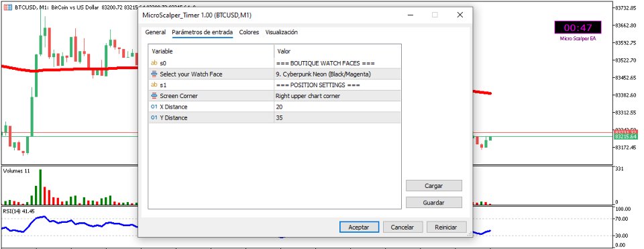Image resolution: width=644 pixels, height=249 pixels.
Task: Click the 'Y Distance' variable label
Action: point(173,117)
